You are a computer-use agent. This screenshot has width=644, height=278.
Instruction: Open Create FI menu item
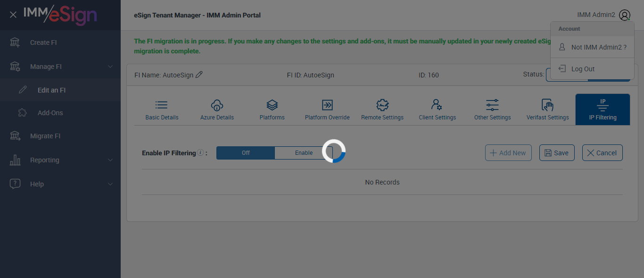[x=60, y=42]
